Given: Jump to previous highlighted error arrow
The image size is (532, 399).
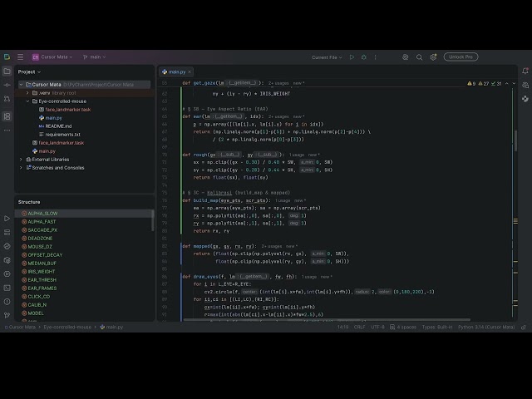Looking at the screenshot, I should point(506,83).
